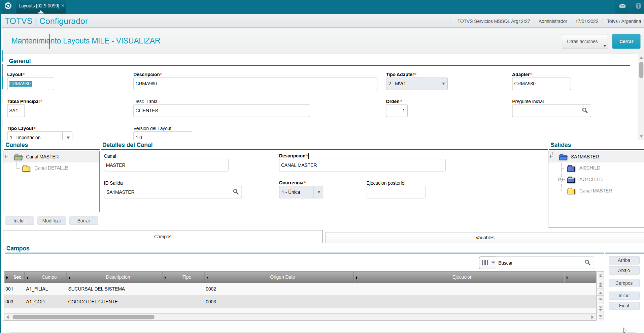644x333 pixels.
Task: Click the Arriba button
Action: [x=624, y=260]
